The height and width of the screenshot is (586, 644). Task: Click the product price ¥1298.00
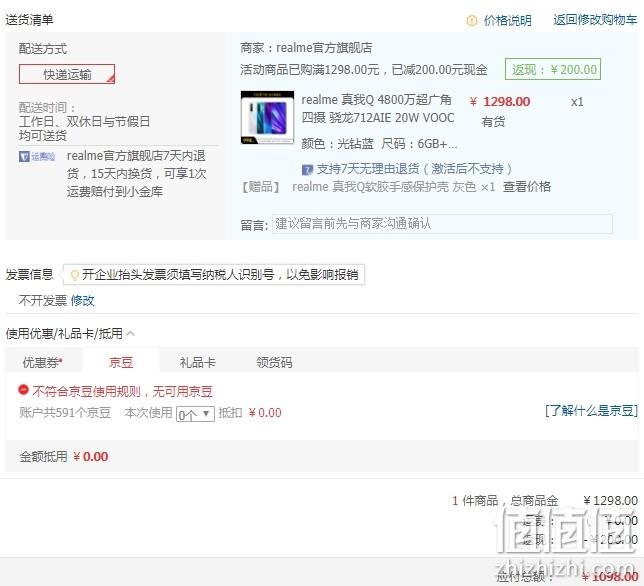coord(500,101)
